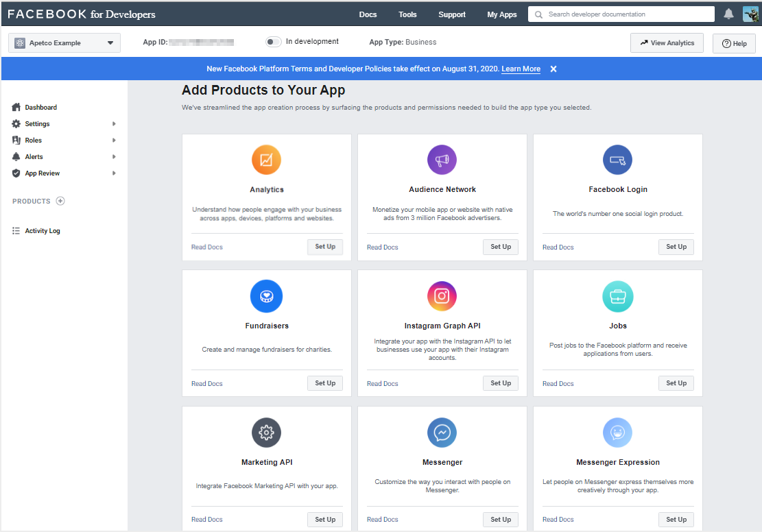This screenshot has height=532, width=762.
Task: Click the Facebook for Developers logo
Action: coord(81,14)
